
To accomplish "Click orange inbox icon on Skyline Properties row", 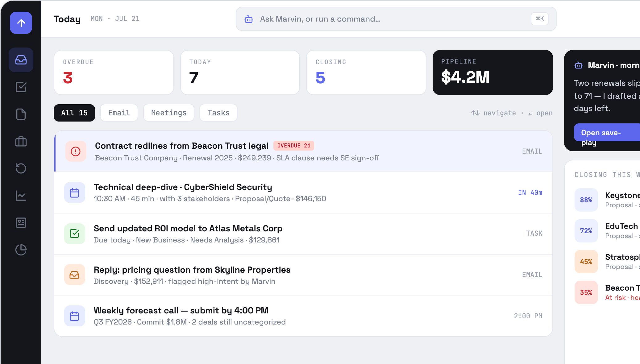I will point(74,275).
